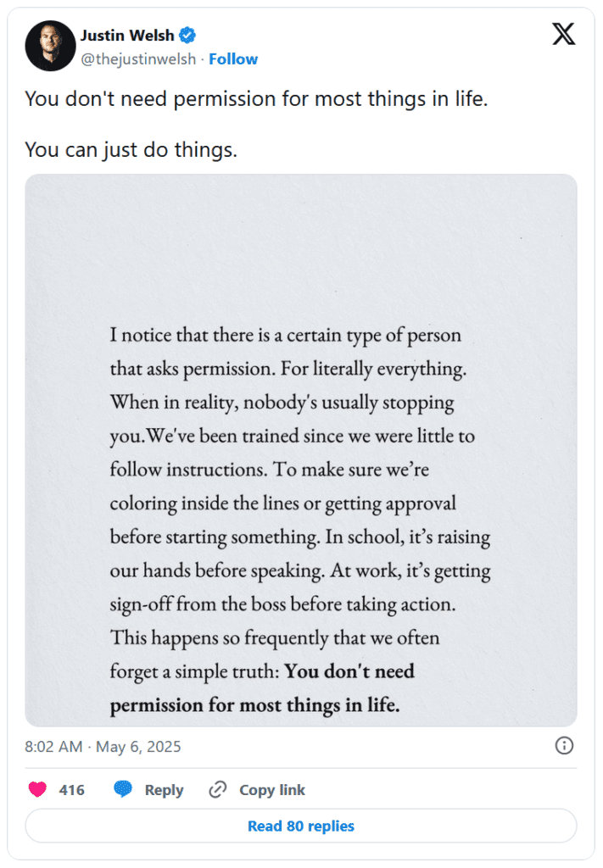Click the chain link icon

[218, 789]
